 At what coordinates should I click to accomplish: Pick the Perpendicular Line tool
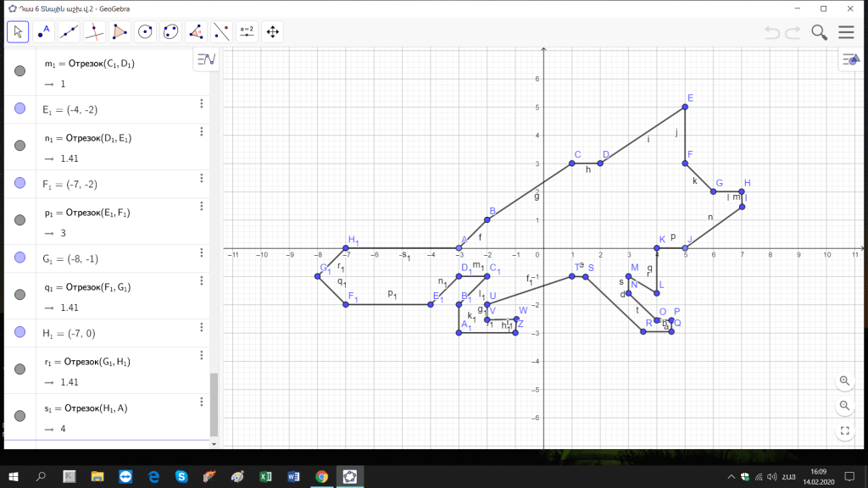click(94, 32)
